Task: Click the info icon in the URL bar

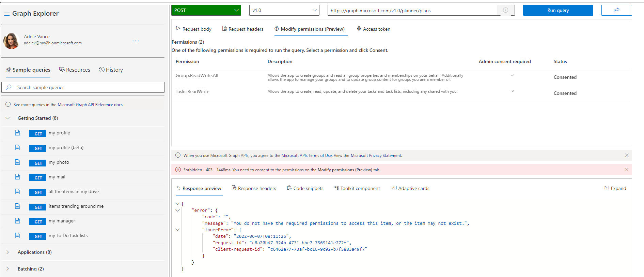Action: point(506,10)
